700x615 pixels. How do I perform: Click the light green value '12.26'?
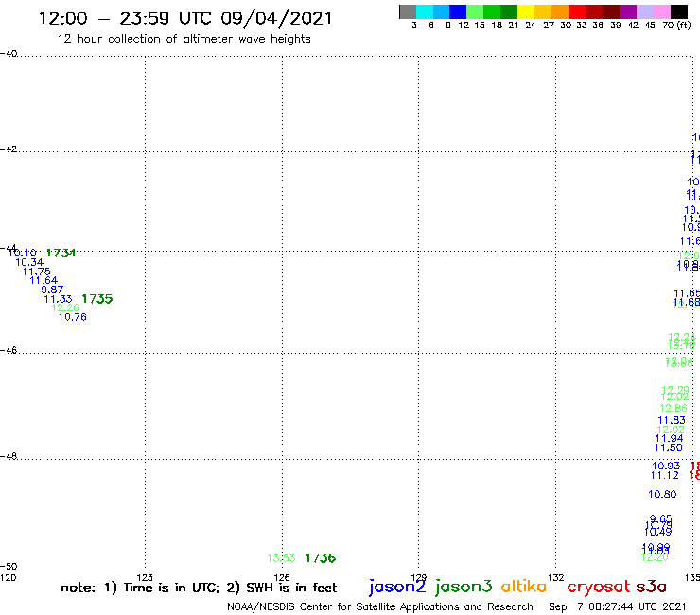[x=65, y=307]
